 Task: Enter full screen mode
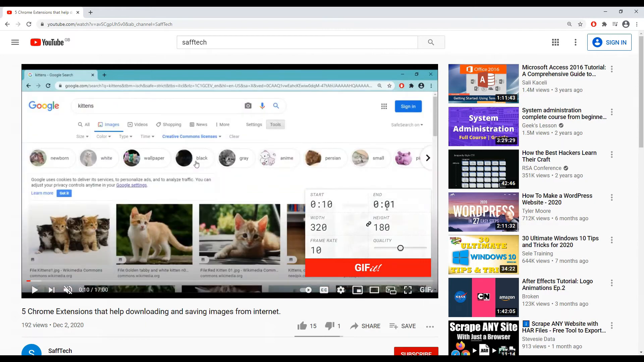click(x=408, y=290)
